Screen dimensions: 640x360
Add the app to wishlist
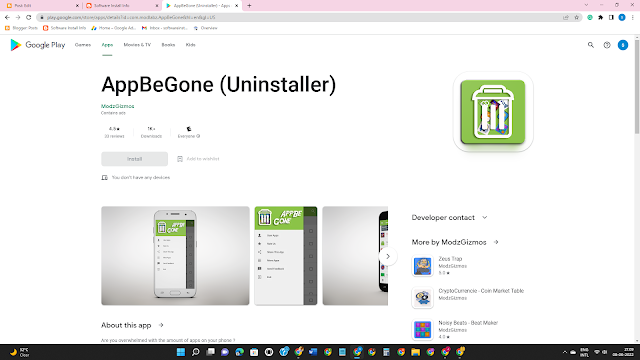click(x=198, y=159)
